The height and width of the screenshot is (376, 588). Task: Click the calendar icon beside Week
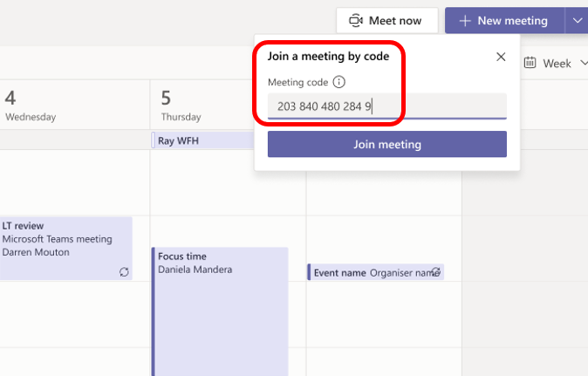[x=530, y=63]
